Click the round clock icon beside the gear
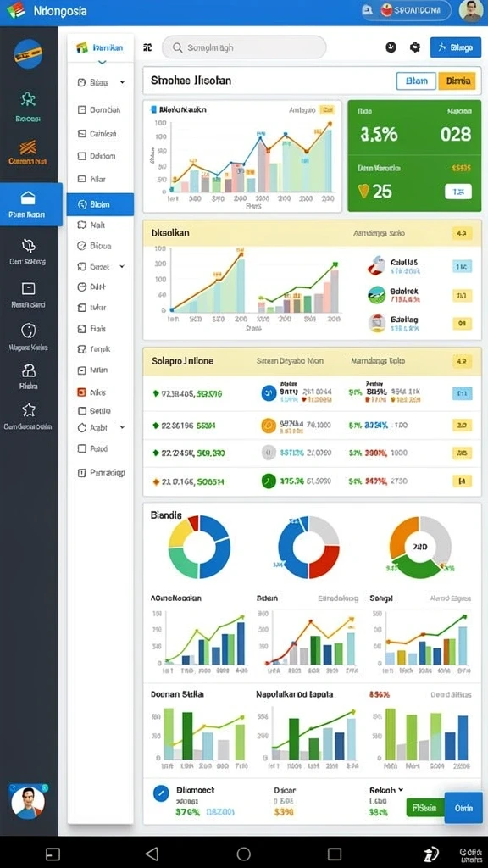This screenshot has width=488, height=868. pos(391,47)
